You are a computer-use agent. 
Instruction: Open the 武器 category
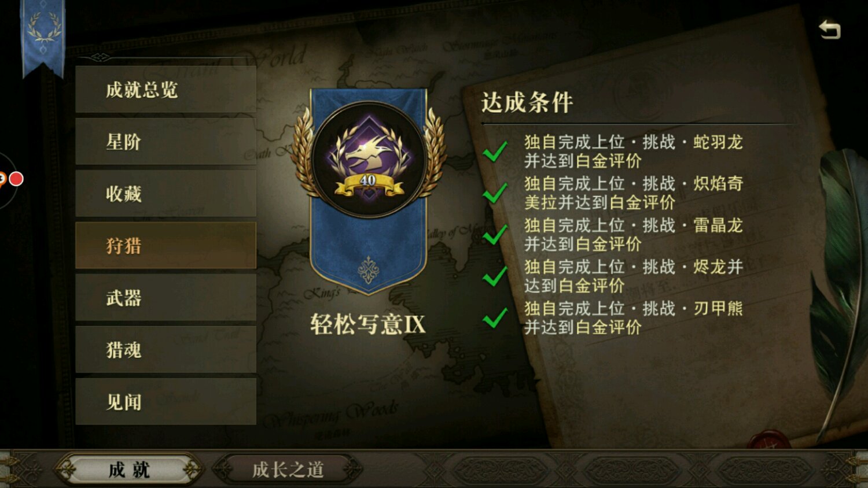click(x=165, y=298)
